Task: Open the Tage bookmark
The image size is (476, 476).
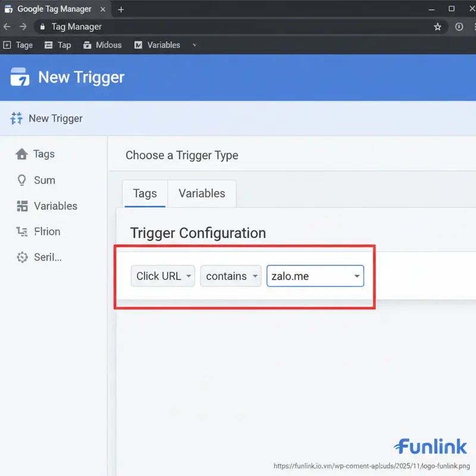Action: click(x=18, y=45)
